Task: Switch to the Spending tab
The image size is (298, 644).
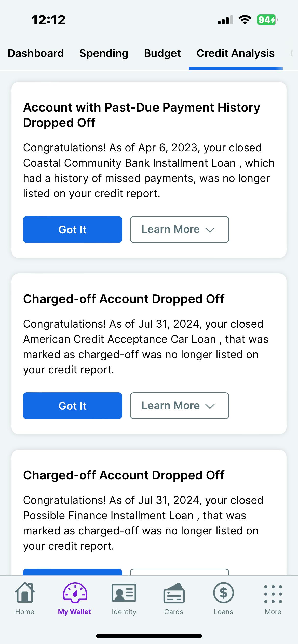Action: pos(104,53)
